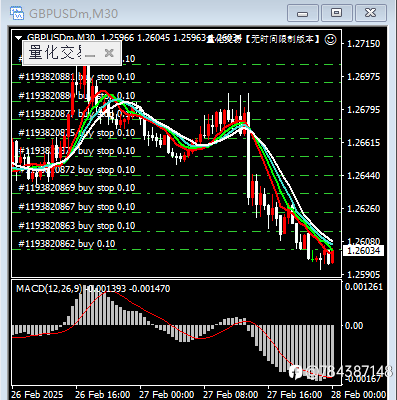Select order #1193820863 buy stop 0.10 line

77,226
